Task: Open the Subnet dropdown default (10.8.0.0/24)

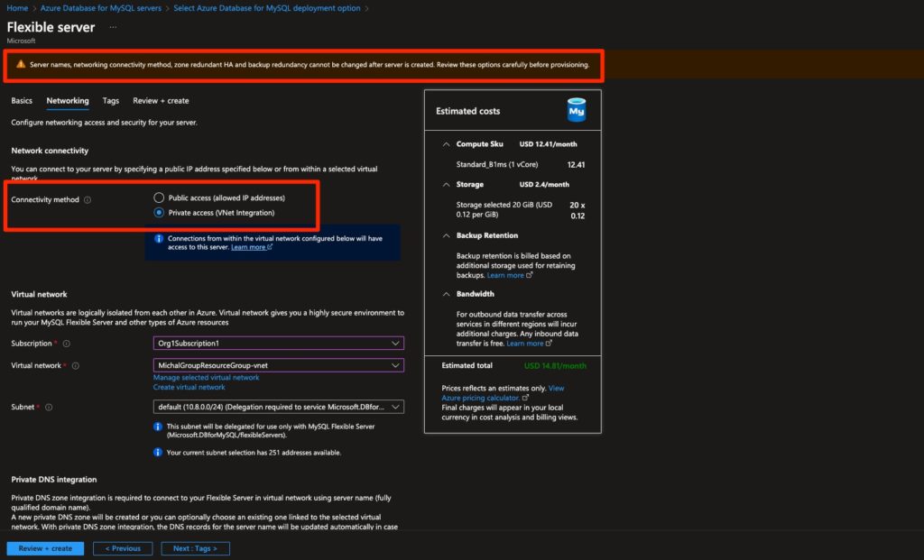Action: (278, 407)
